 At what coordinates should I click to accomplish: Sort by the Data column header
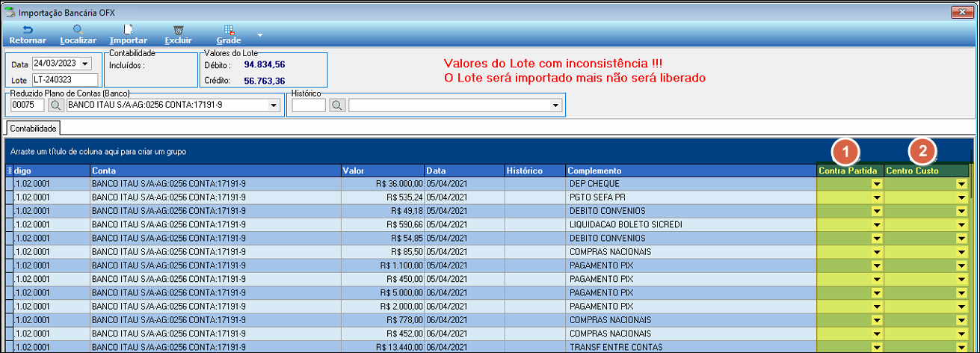[464, 171]
